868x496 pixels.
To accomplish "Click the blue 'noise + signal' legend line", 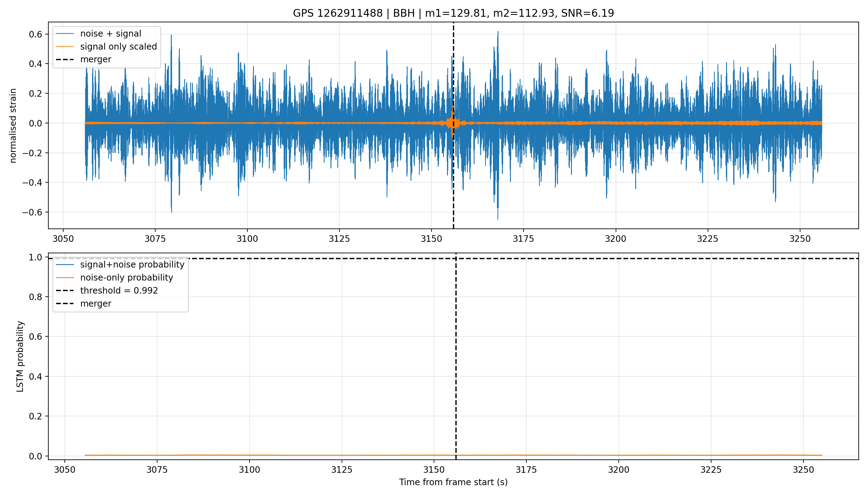I will [65, 33].
